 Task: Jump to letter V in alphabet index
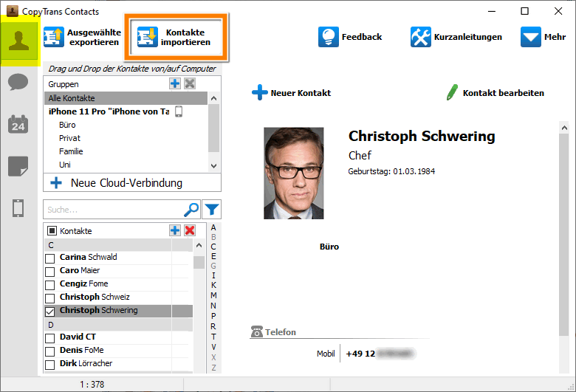pyautogui.click(x=213, y=347)
